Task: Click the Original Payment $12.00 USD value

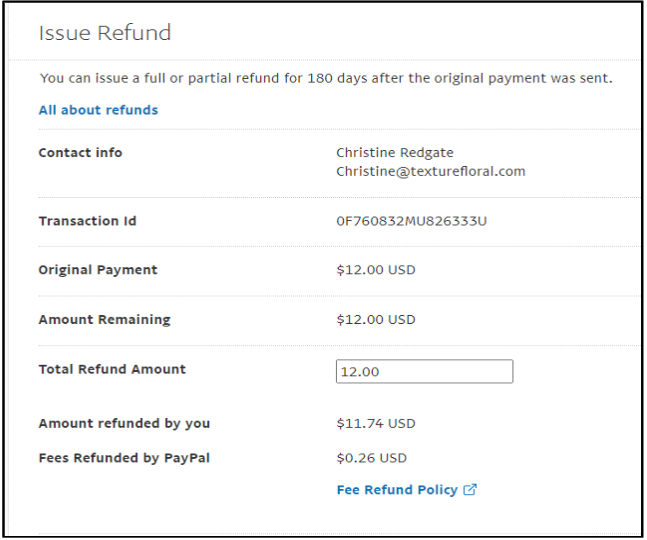Action: click(376, 270)
